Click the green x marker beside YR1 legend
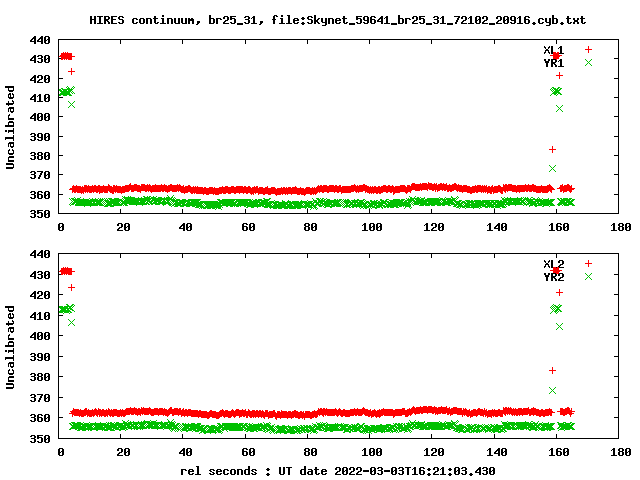Viewport: 640px width, 480px height. point(588,62)
